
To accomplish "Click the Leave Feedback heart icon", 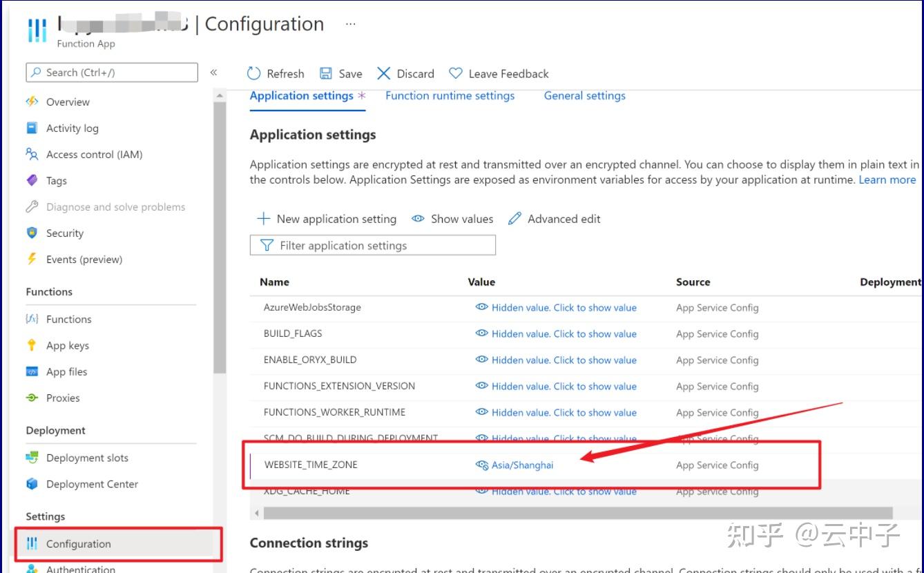I will tap(456, 73).
